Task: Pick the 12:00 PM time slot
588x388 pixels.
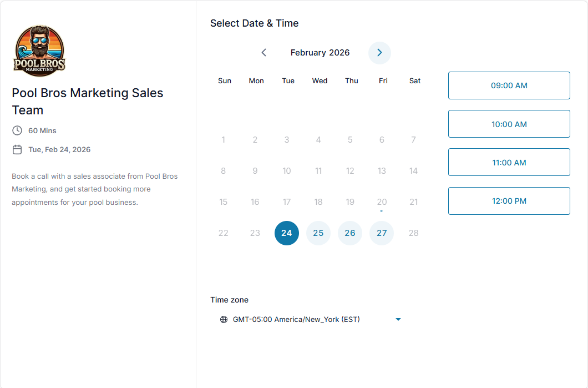Action: (509, 201)
